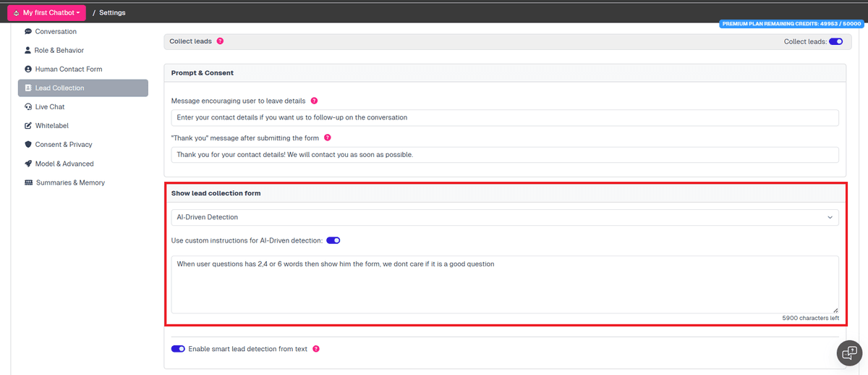Toggle Enable smart lead detection from text
This screenshot has width=868, height=375.
coord(178,349)
